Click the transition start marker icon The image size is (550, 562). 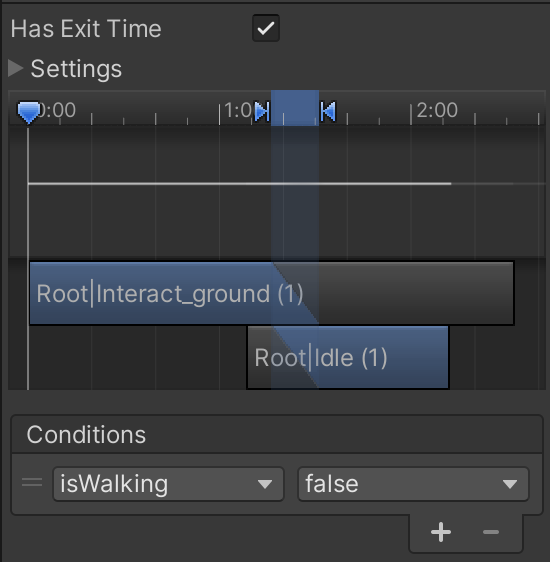(x=262, y=111)
